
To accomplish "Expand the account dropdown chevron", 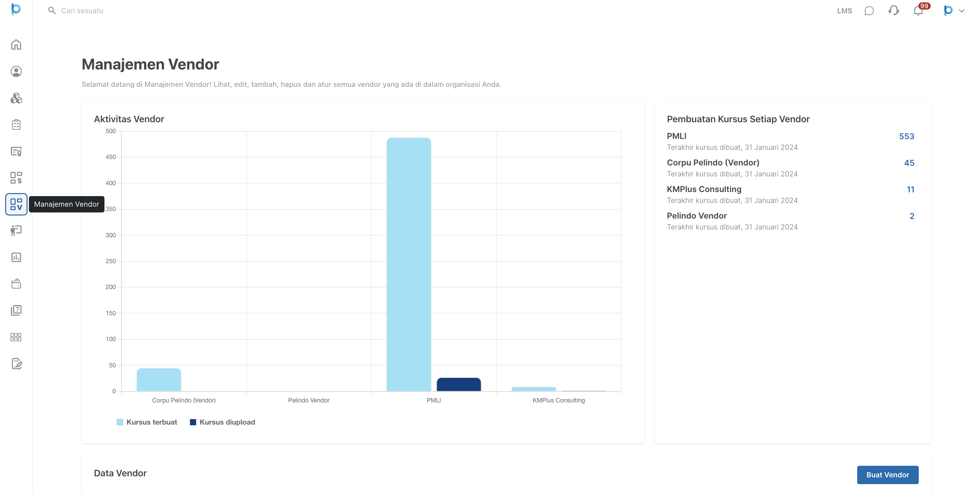I will click(961, 11).
